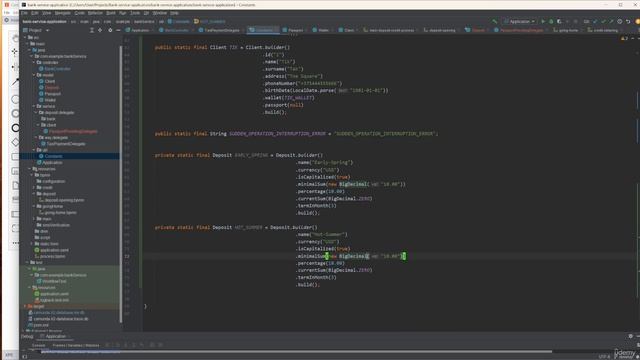
Task: Run Application with coverage icon
Action: (x=559, y=21)
